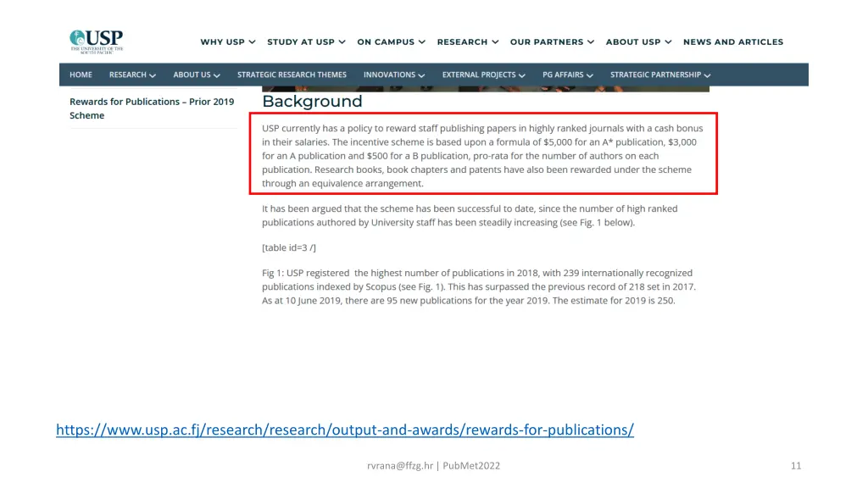Expand OUR PARTNERS menu

coord(552,42)
